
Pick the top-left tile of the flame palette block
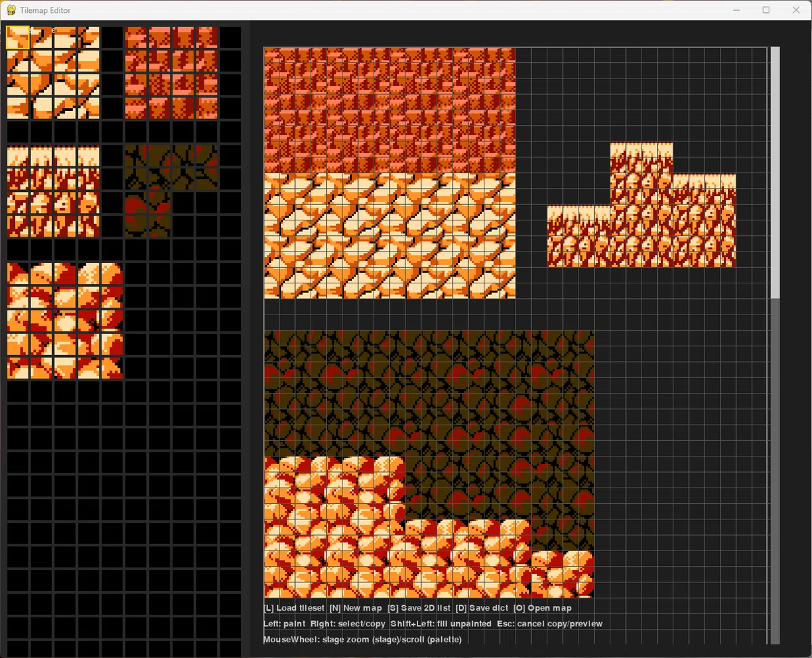(18, 156)
